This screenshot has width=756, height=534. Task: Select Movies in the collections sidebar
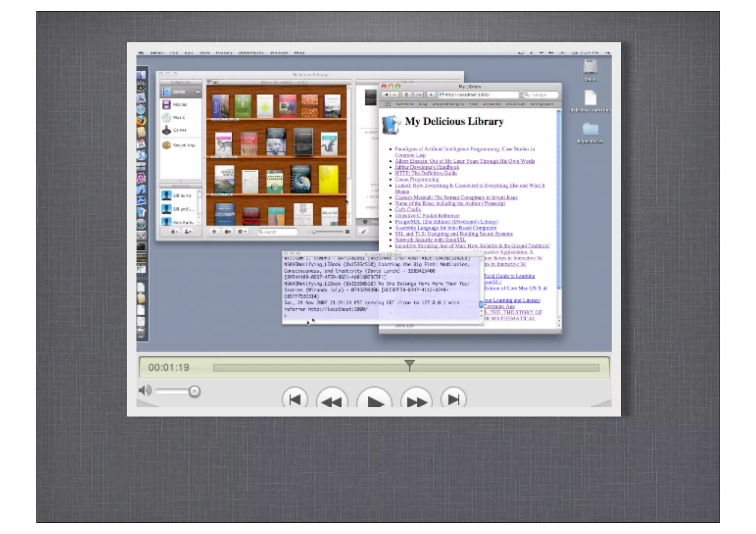(x=180, y=105)
